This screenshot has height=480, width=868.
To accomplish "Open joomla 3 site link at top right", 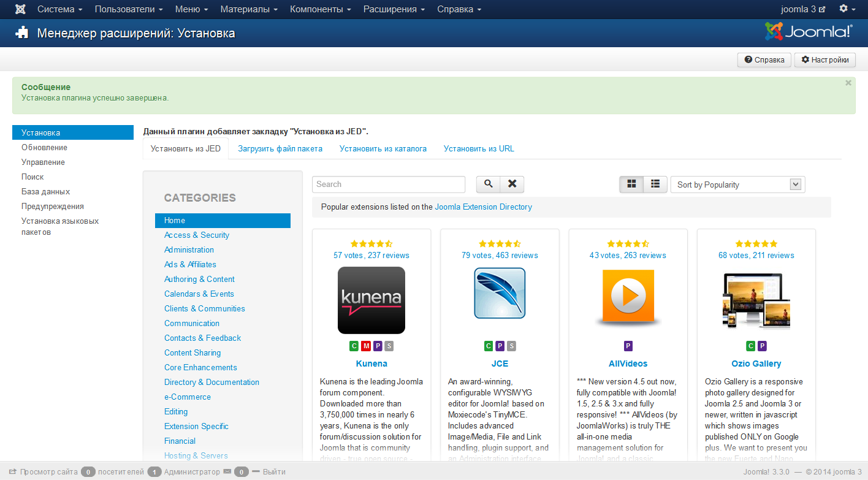I will 803,9.
